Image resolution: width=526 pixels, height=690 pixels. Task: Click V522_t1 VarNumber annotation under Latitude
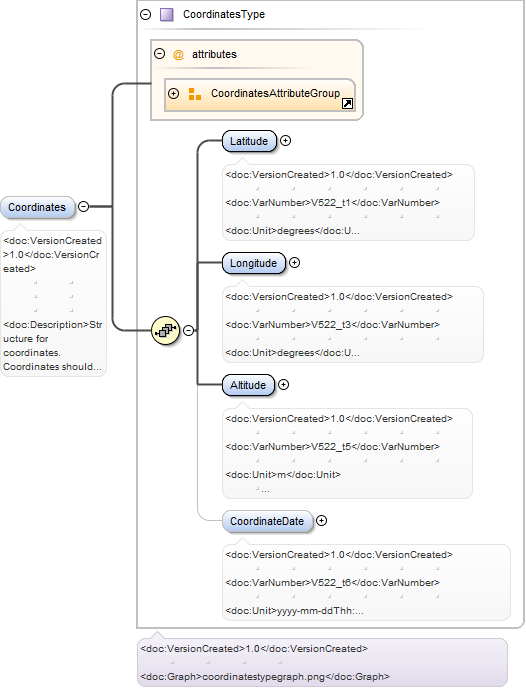pos(332,203)
